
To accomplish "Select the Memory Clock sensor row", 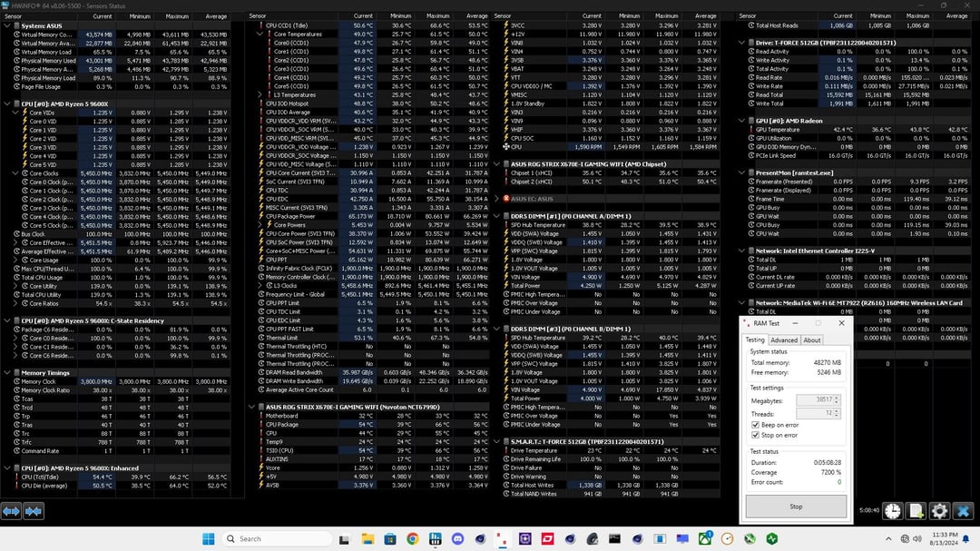I will 115,381.
